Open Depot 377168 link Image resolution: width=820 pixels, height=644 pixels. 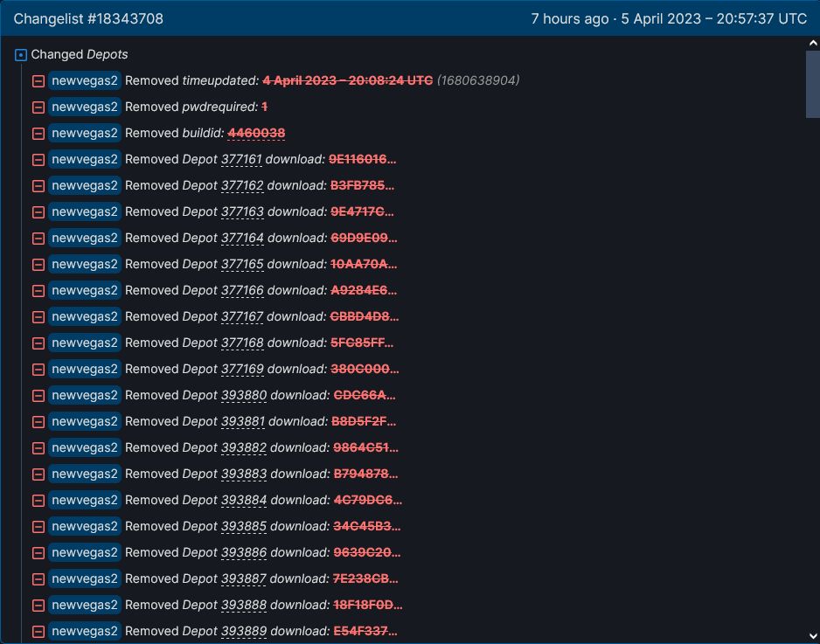click(242, 343)
